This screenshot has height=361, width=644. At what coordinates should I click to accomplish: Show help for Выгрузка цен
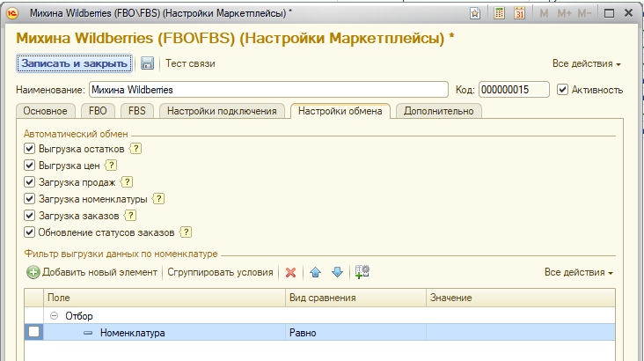[x=111, y=166]
